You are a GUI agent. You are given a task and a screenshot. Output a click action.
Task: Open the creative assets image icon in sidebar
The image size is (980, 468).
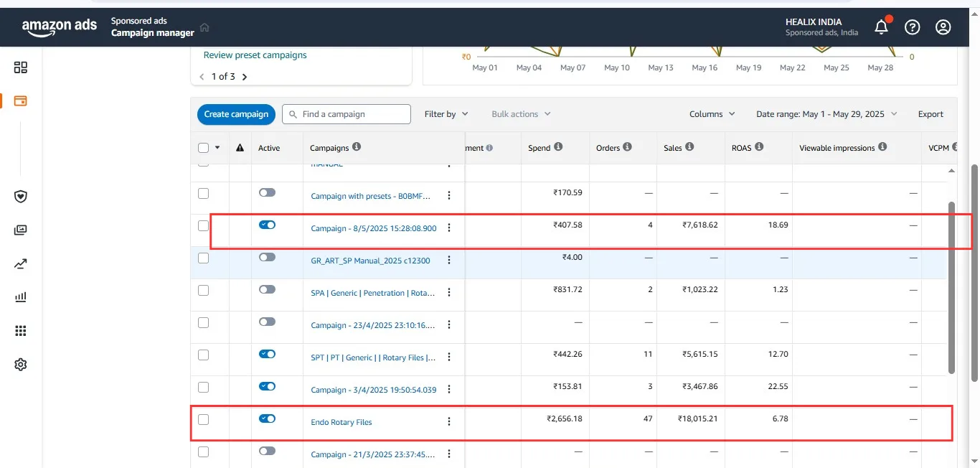tap(21, 230)
